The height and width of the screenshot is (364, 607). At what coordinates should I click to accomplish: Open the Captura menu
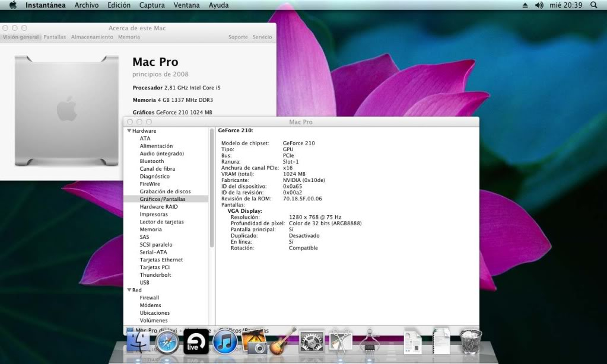[152, 5]
